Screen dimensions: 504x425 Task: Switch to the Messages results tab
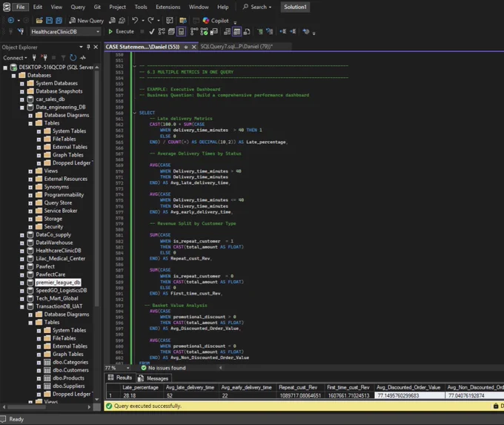click(x=153, y=378)
